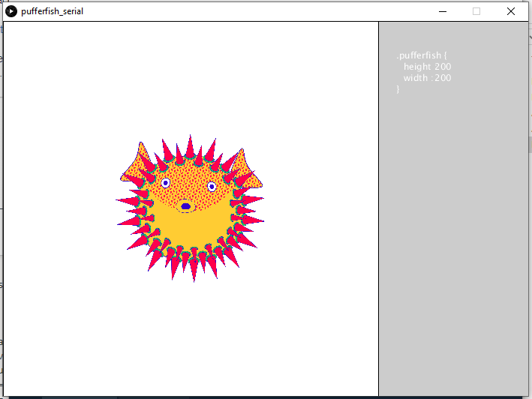Click the bottommost spike of the pufferfish
The image size is (532, 399).
(x=194, y=271)
